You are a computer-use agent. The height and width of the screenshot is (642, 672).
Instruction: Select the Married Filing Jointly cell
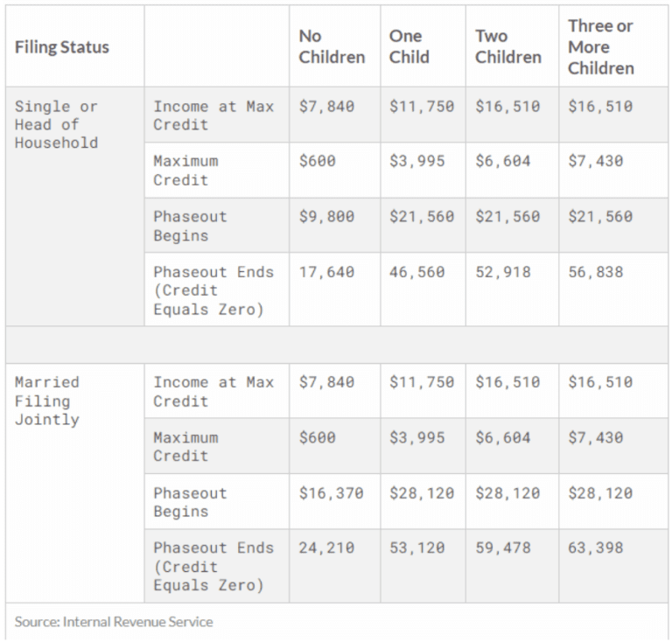(47, 401)
